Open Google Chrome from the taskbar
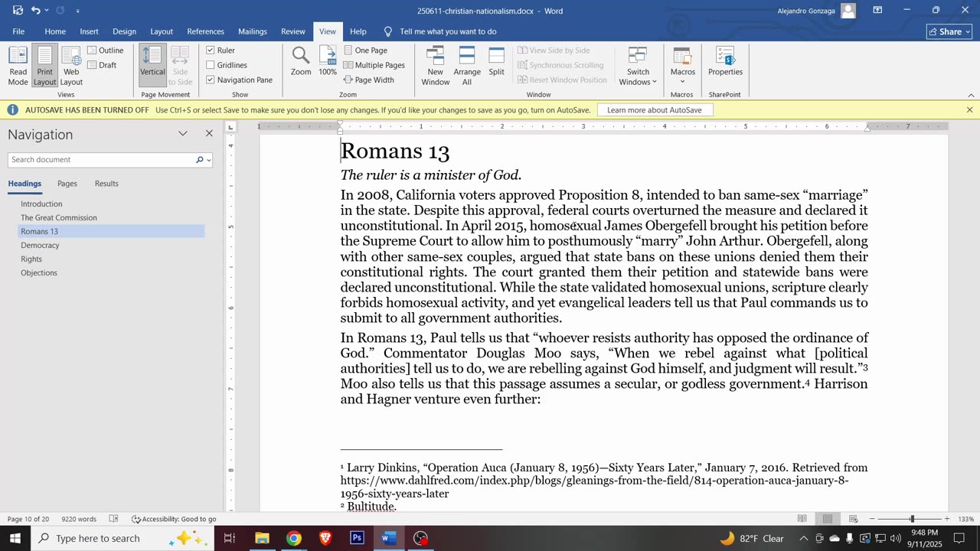This screenshot has width=980, height=551. [294, 538]
